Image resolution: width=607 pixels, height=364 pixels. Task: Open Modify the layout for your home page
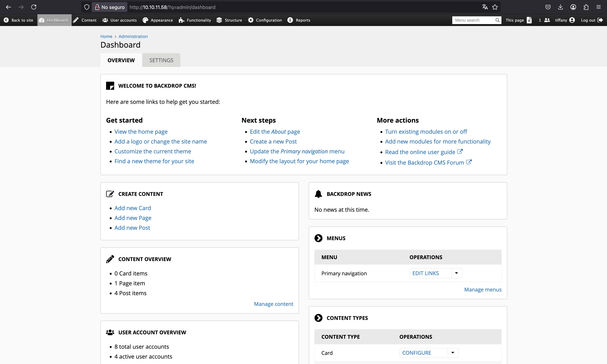point(299,161)
